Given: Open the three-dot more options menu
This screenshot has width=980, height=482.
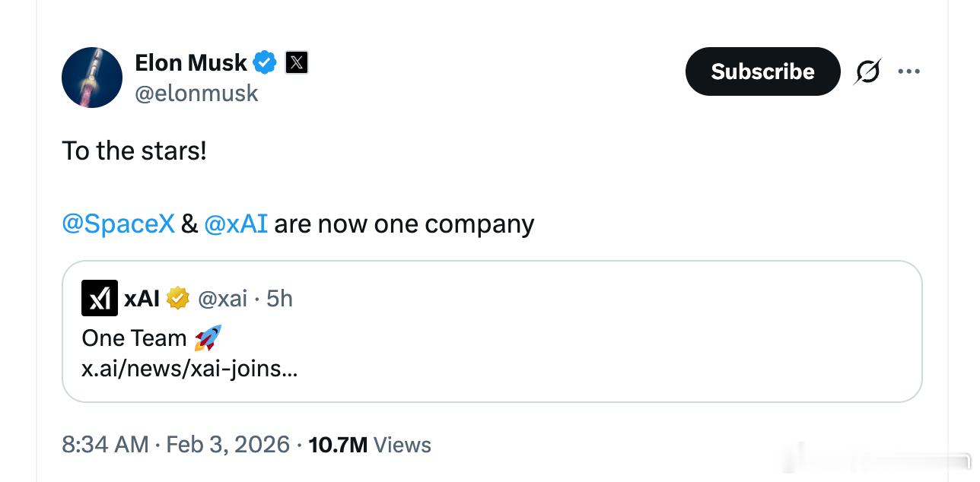Looking at the screenshot, I should pos(908,71).
